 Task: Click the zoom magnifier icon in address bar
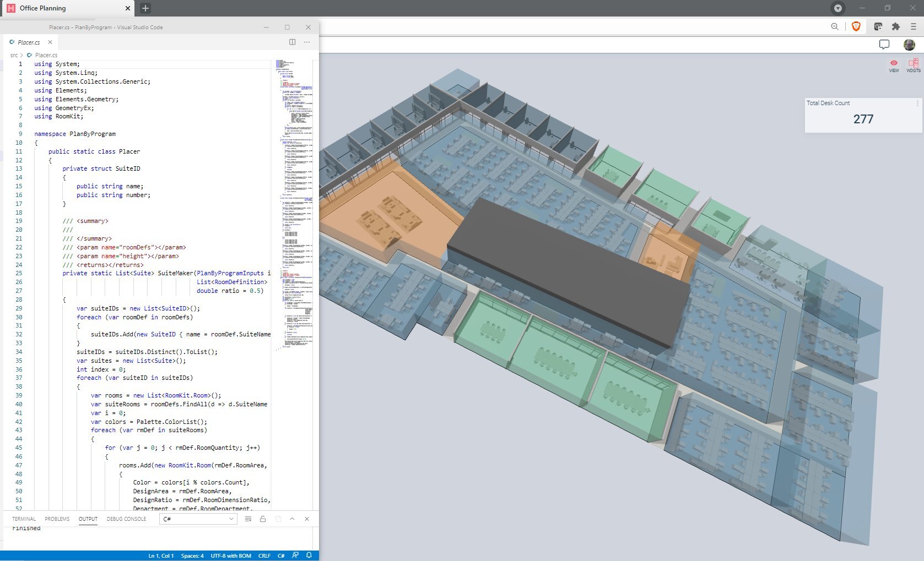835,26
